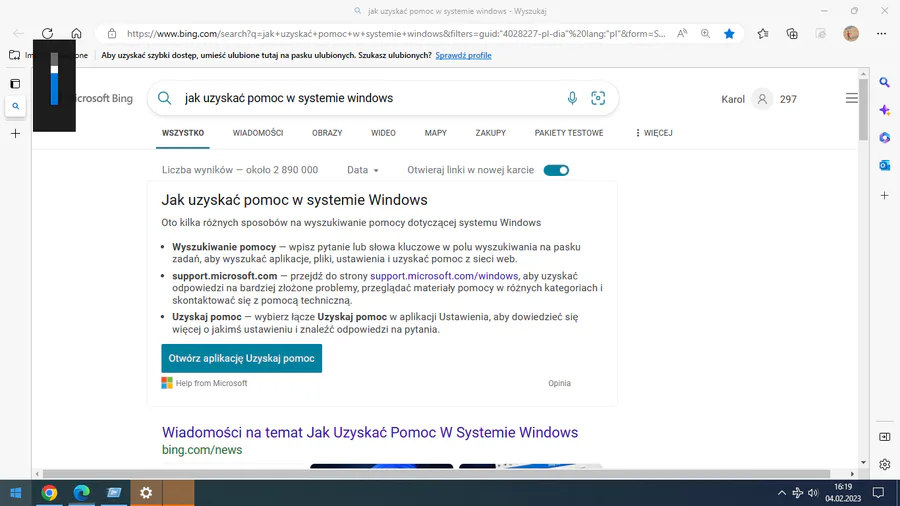This screenshot has height=506, width=900.
Task: Click the vertical page scrollbar thumb
Action: click(863, 109)
